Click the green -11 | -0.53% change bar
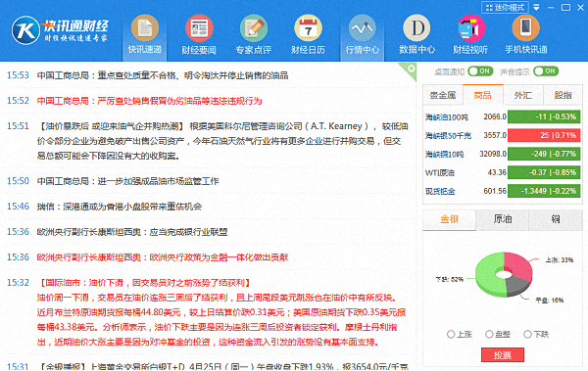The height and width of the screenshot is (371, 588). 544,116
